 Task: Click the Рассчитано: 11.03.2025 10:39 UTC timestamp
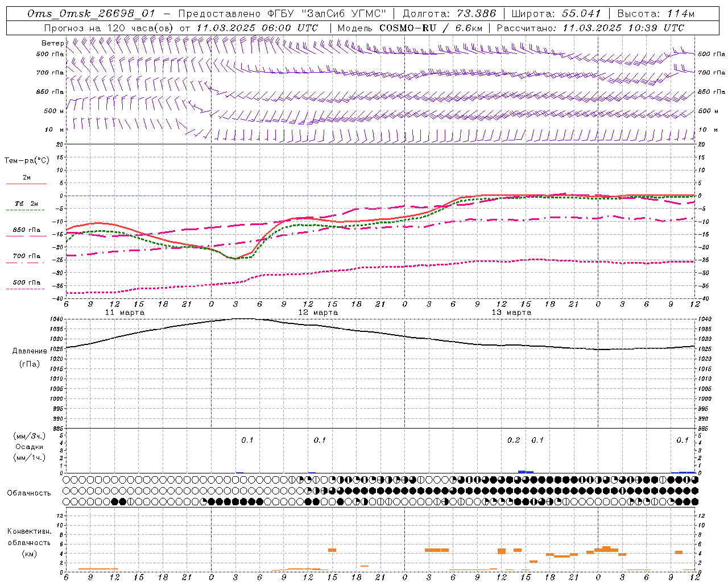(x=590, y=28)
